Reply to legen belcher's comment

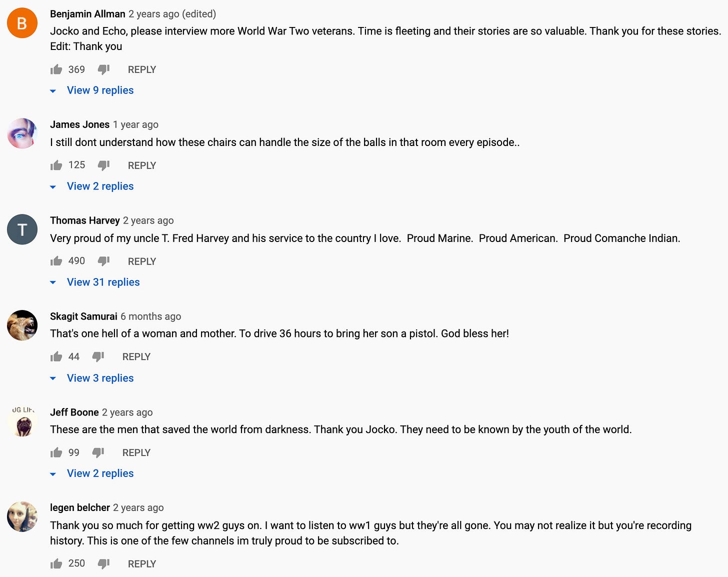click(142, 563)
